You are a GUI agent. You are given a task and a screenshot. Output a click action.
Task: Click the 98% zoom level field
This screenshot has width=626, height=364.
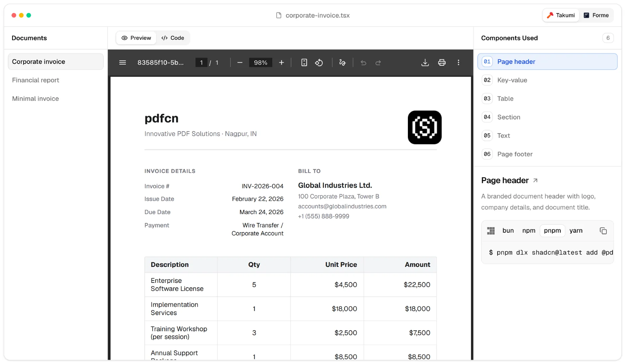coord(261,63)
